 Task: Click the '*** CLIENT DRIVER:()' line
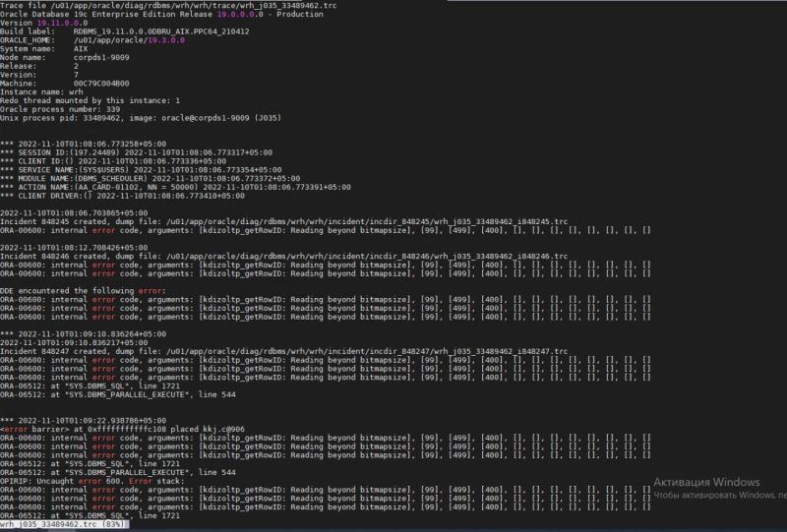tap(122, 196)
